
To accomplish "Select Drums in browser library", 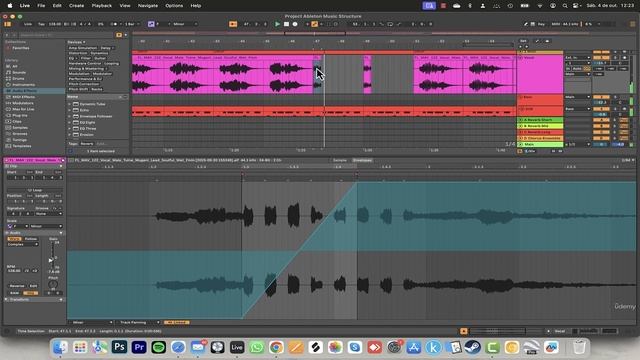I will tap(18, 78).
